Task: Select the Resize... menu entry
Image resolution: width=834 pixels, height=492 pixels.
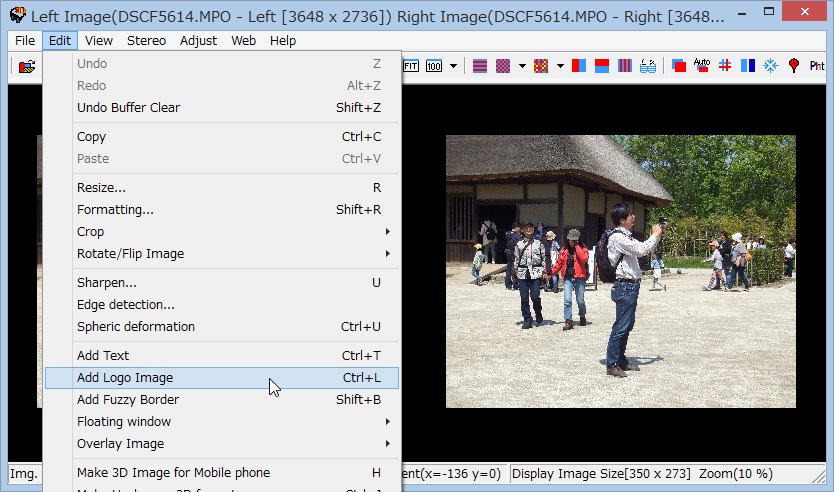Action: [x=222, y=188]
